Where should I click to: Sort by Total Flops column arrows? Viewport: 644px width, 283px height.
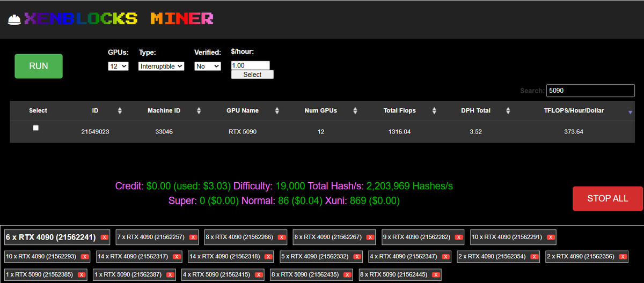pyautogui.click(x=434, y=111)
